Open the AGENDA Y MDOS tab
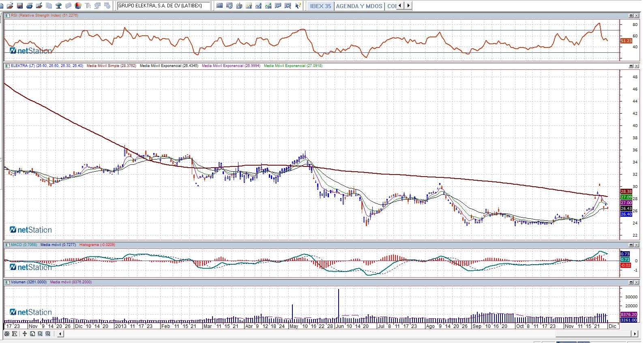 point(359,6)
